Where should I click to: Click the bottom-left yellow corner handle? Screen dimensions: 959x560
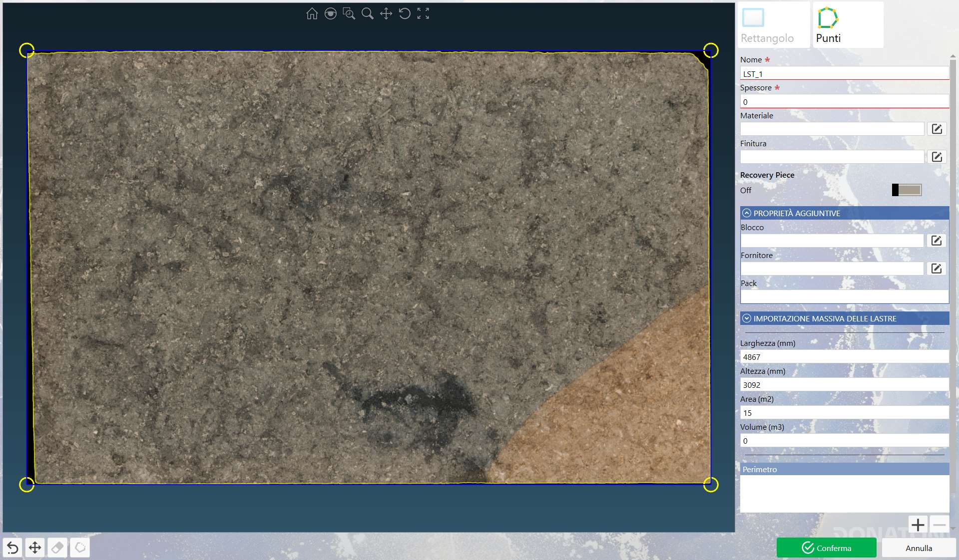pos(26,485)
